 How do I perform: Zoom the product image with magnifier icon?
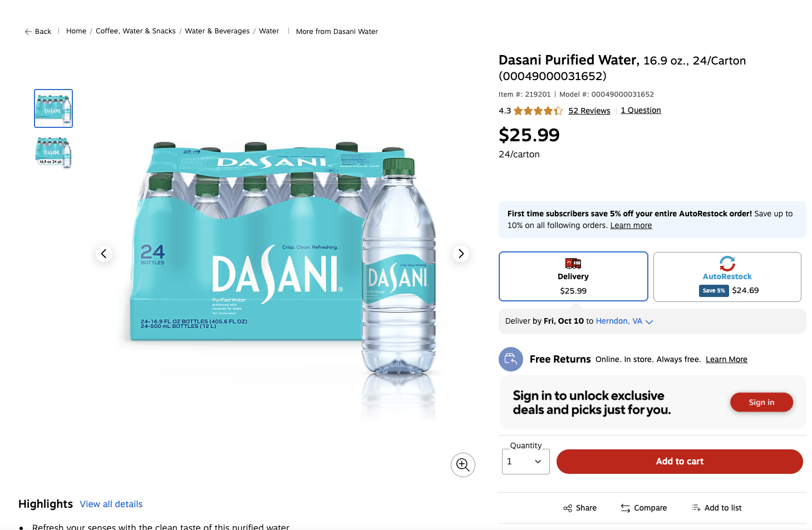462,464
